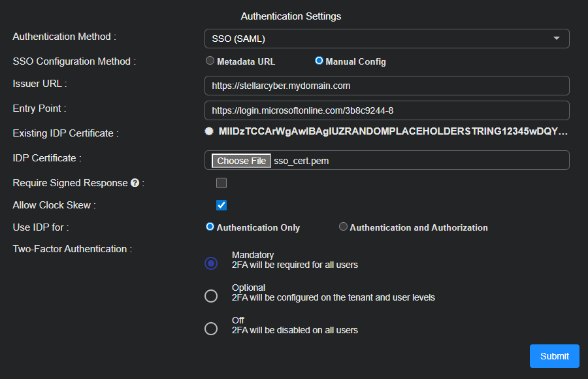The width and height of the screenshot is (588, 379).
Task: Select Metadata URL radio option
Action: (x=210, y=61)
